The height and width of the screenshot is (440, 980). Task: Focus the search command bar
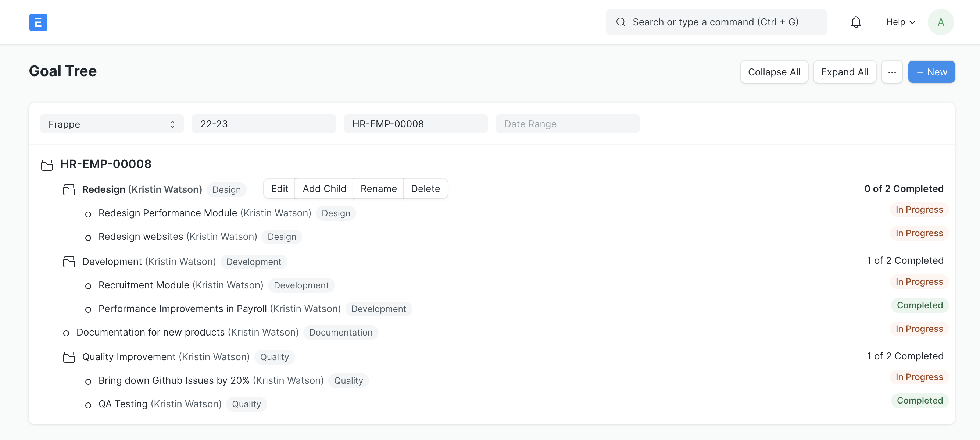tap(715, 22)
